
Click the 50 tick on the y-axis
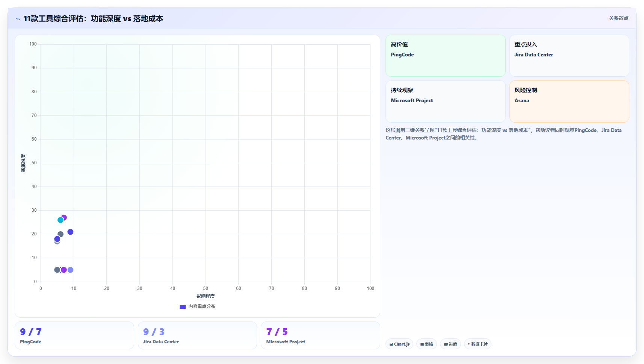[x=34, y=163]
